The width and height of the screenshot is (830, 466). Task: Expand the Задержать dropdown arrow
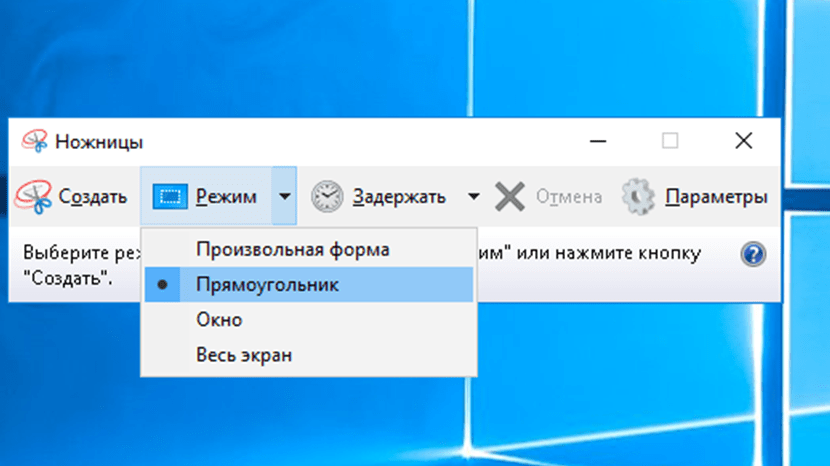click(x=473, y=196)
